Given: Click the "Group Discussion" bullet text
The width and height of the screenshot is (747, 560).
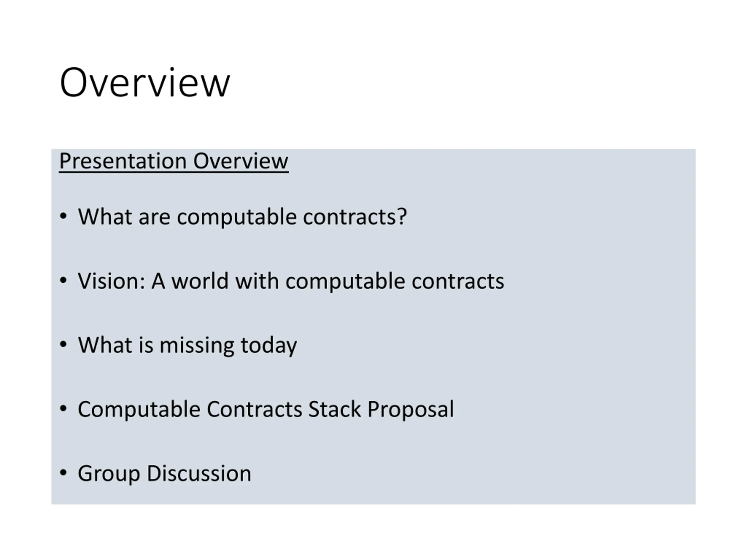Looking at the screenshot, I should 165,473.
